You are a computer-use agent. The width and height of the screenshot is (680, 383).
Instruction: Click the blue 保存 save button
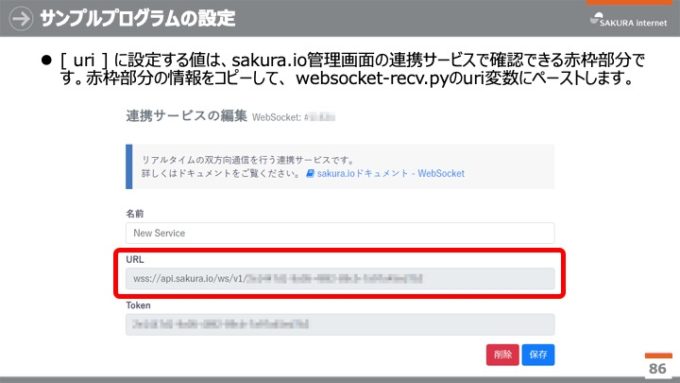click(538, 354)
